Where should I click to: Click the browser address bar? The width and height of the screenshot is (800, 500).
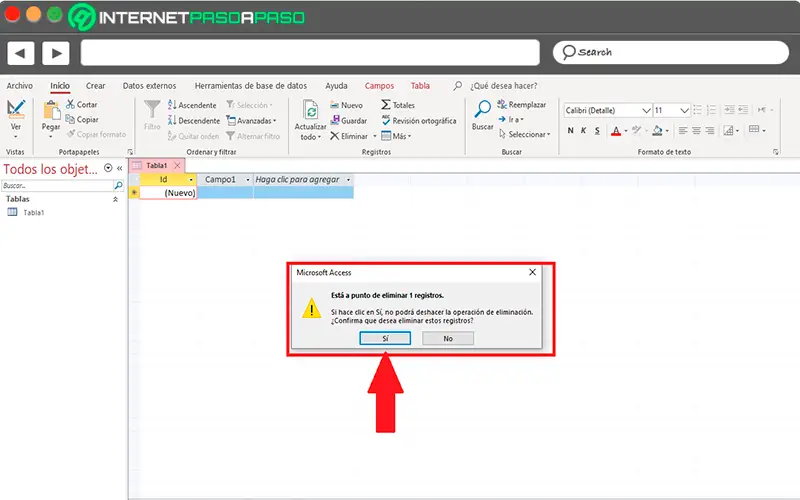click(310, 53)
